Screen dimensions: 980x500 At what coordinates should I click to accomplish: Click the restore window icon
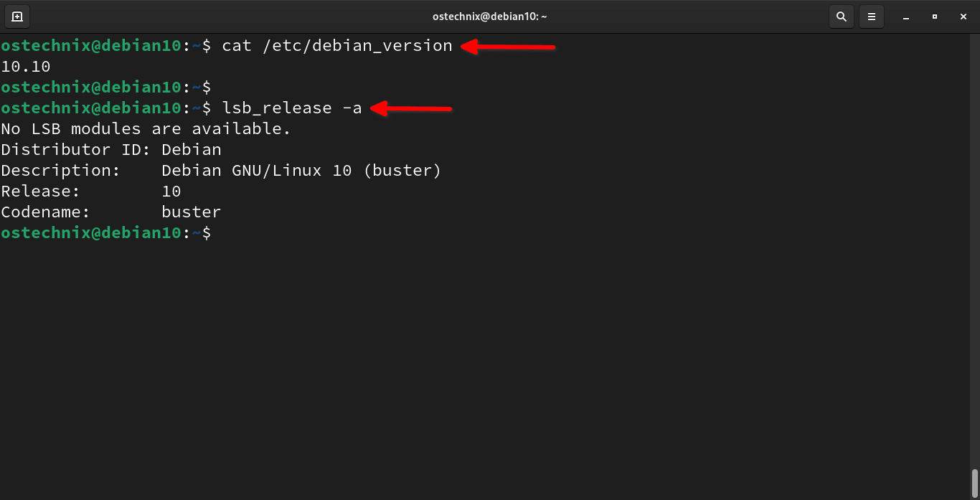(934, 16)
